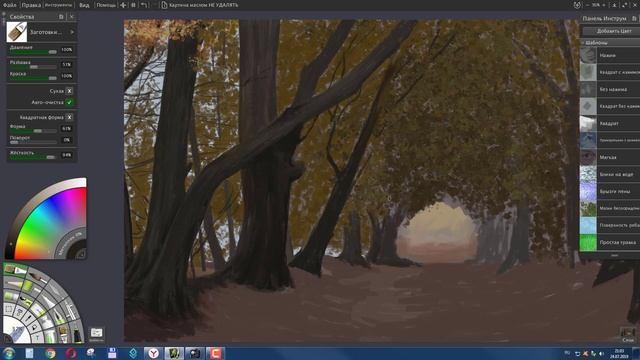Select the Без нажима preset
Image resolution: width=640 pixels, height=360 pixels.
(610, 89)
